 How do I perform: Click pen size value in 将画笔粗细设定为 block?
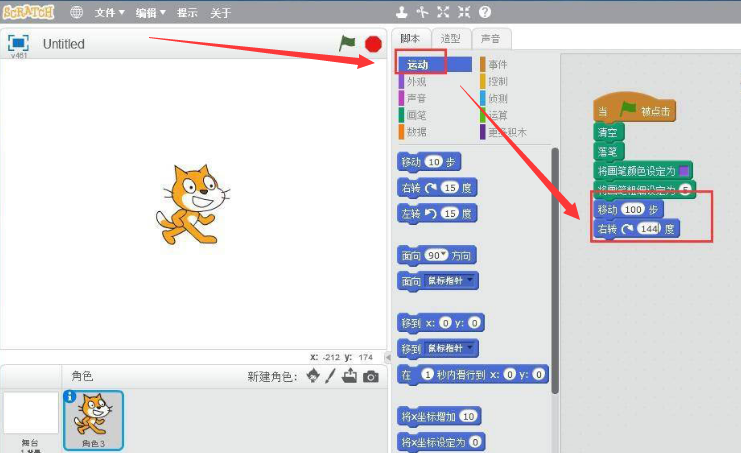(x=685, y=190)
